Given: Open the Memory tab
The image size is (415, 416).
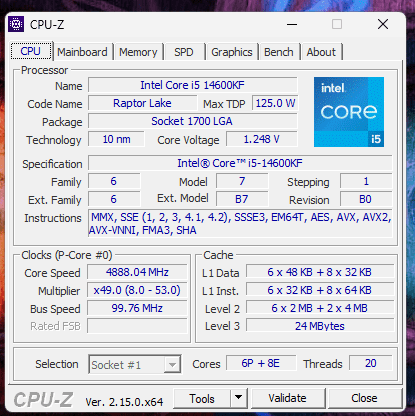Looking at the screenshot, I should (x=138, y=52).
